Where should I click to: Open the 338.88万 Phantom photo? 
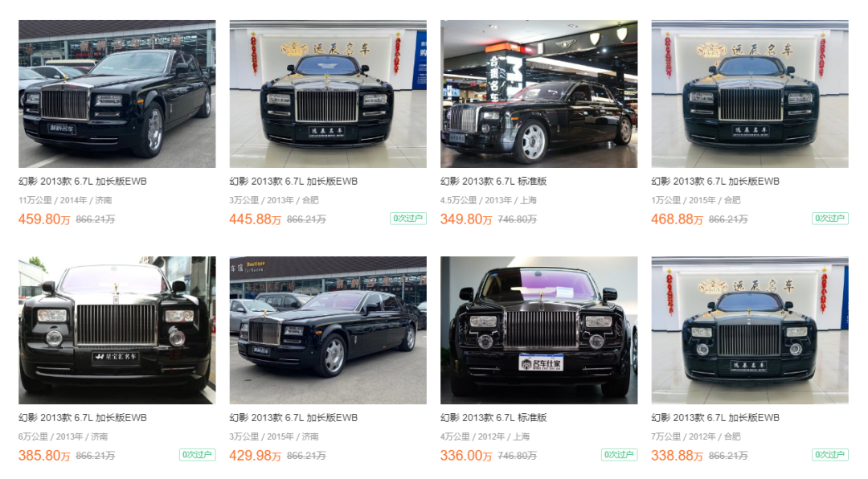click(750, 330)
